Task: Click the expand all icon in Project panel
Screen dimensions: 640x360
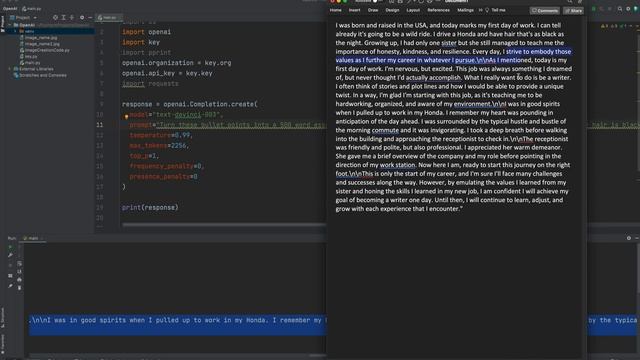Action: click(x=63, y=18)
